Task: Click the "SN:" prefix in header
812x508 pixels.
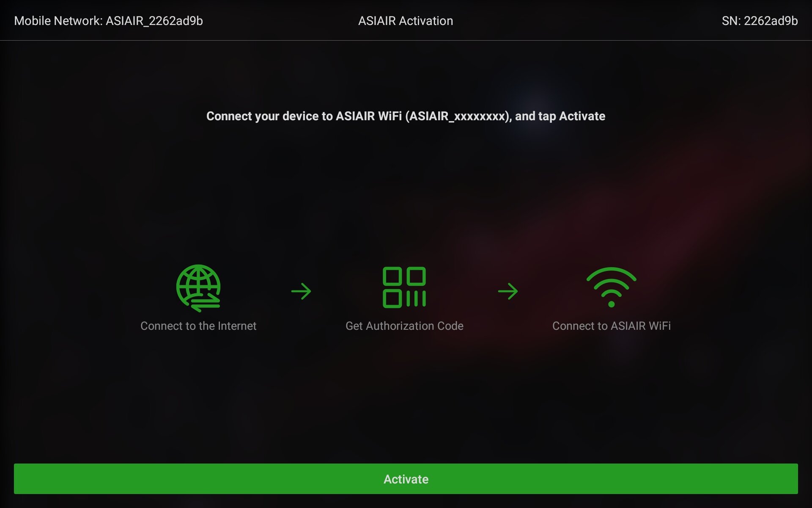Action: click(731, 21)
